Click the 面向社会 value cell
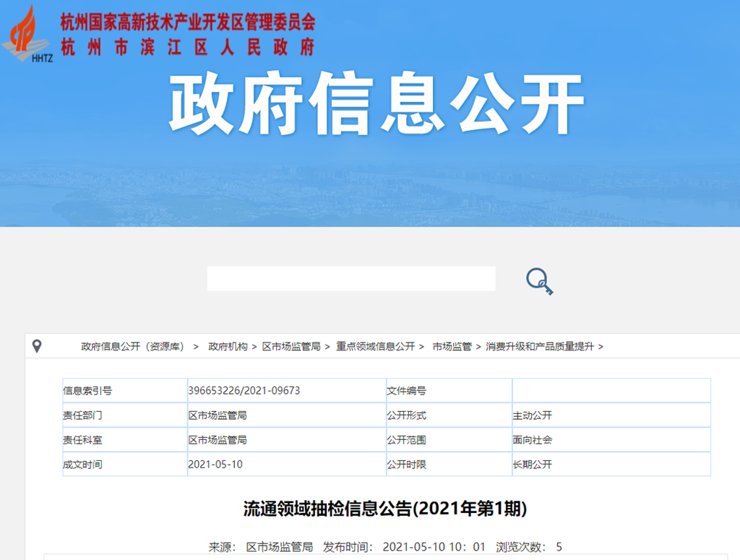Viewport: 740px width, 560px height. click(611, 440)
